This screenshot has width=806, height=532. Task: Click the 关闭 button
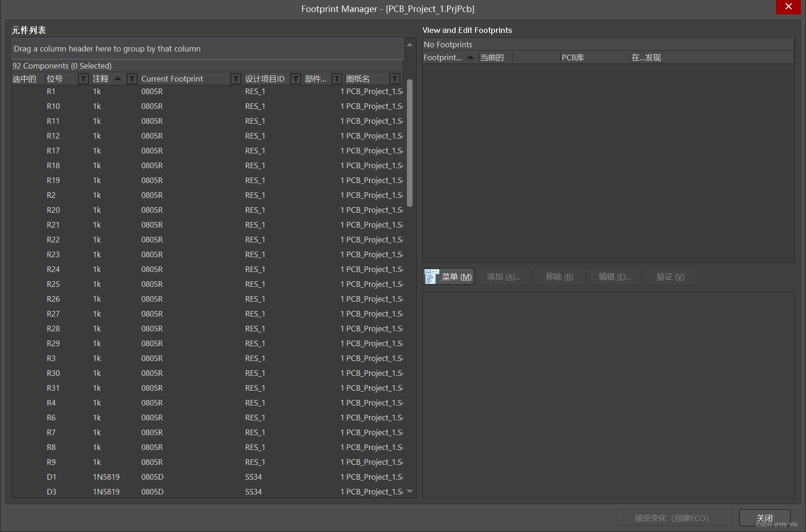pyautogui.click(x=765, y=518)
